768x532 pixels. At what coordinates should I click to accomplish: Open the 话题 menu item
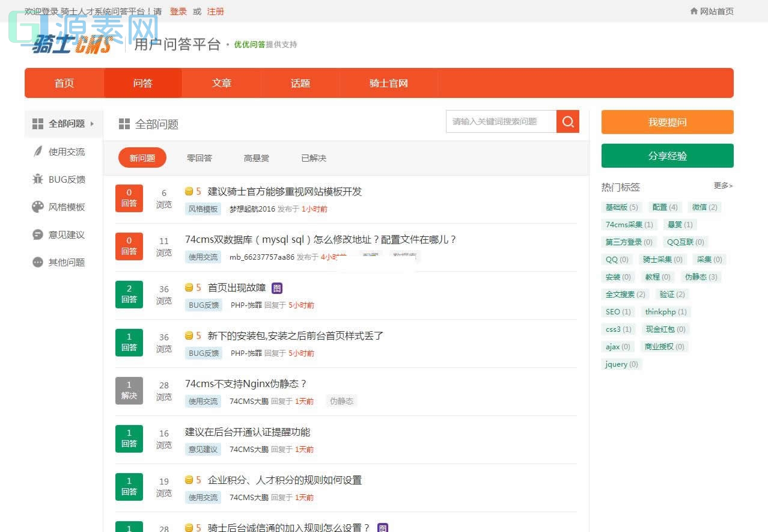pyautogui.click(x=300, y=83)
